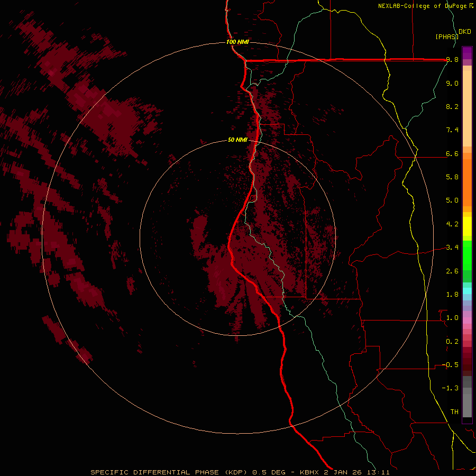The image size is (476, 476).
Task: Click the 8.2 scale value
Action: (x=452, y=106)
